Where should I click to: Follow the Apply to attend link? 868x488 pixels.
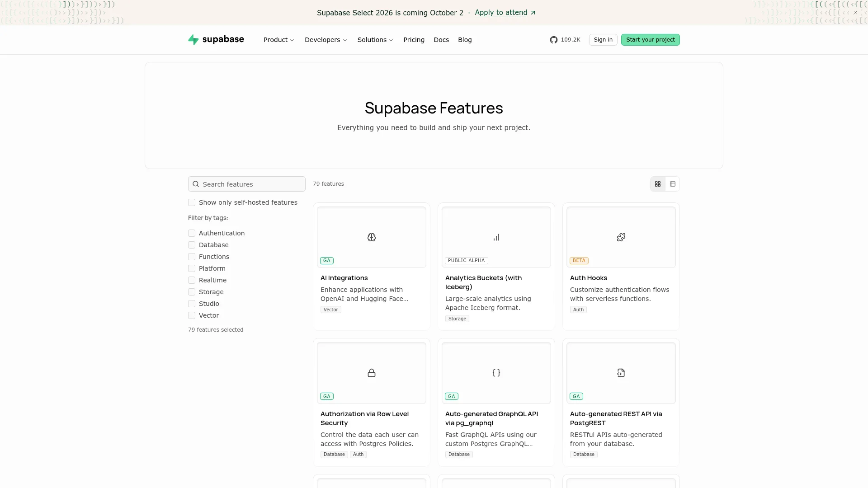point(505,13)
